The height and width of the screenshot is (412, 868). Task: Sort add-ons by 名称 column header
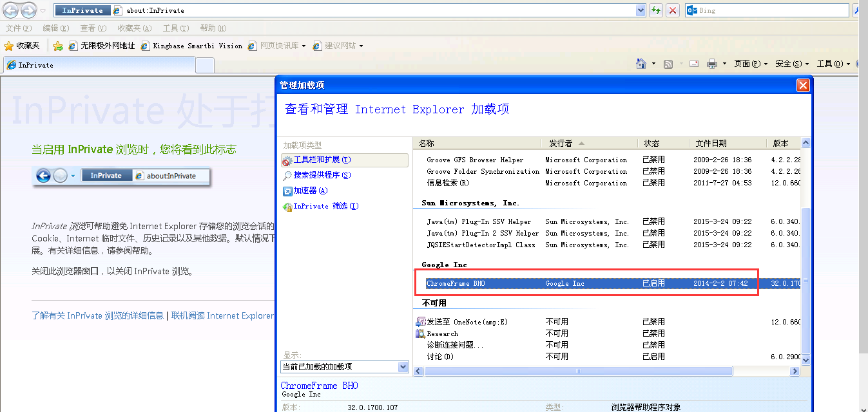click(476, 143)
